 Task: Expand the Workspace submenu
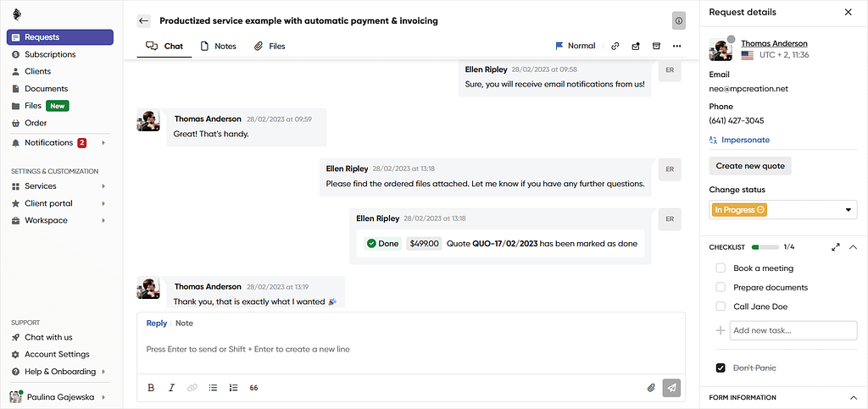[103, 220]
